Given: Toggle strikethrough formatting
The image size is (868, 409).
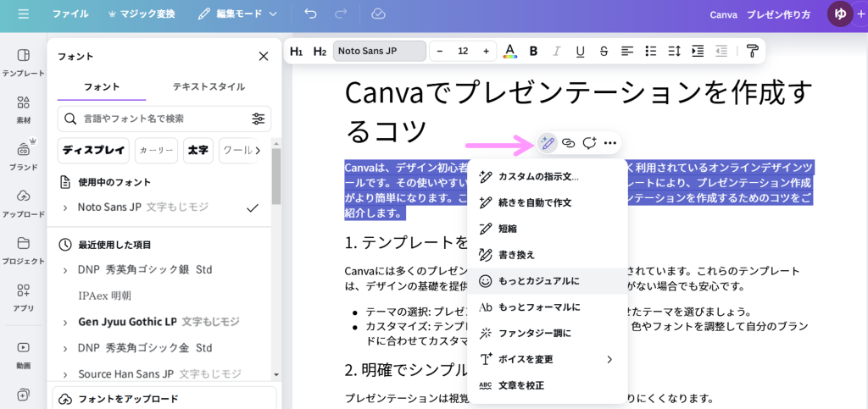Looking at the screenshot, I should click(603, 51).
